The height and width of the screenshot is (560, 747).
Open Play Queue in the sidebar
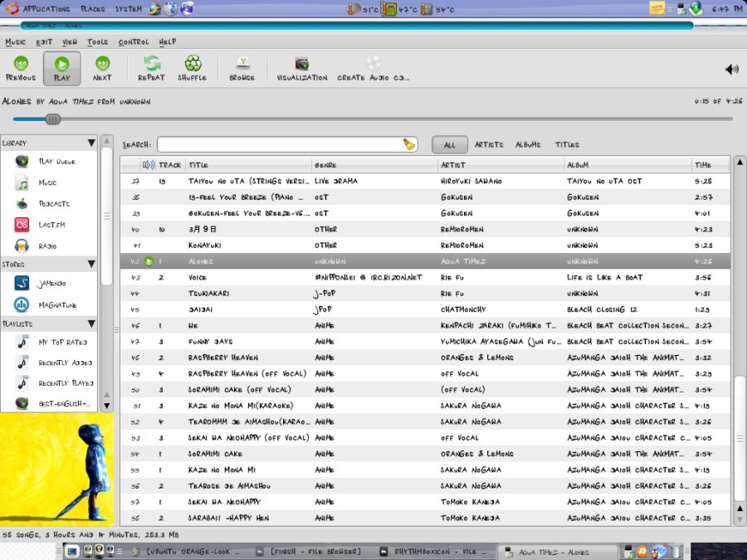coord(49,162)
